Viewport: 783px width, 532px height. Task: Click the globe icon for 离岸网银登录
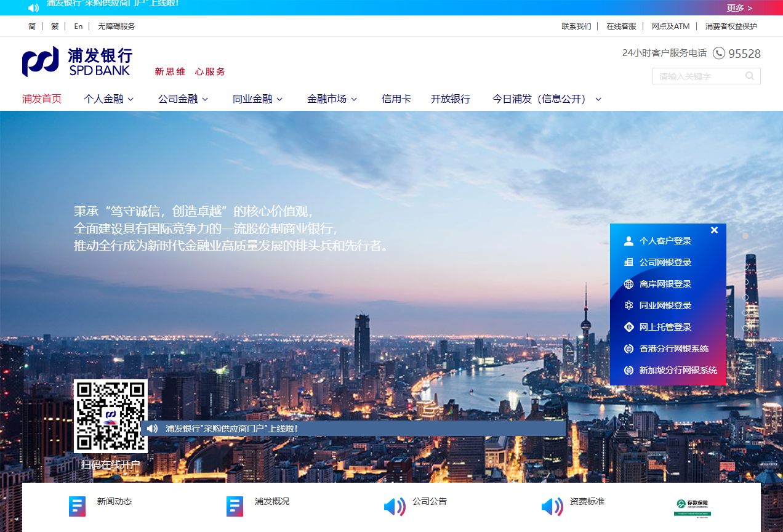[628, 283]
